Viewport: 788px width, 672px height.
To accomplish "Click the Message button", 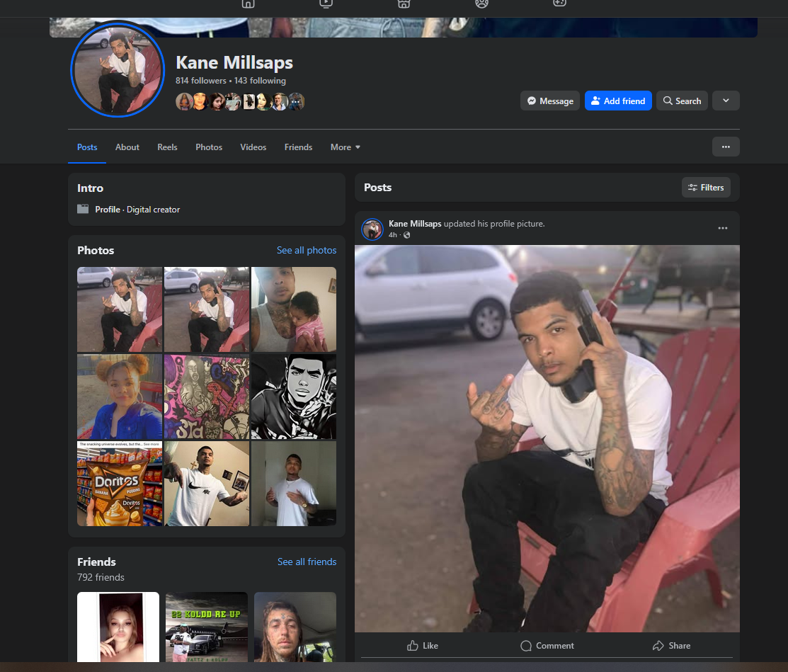I will (550, 101).
